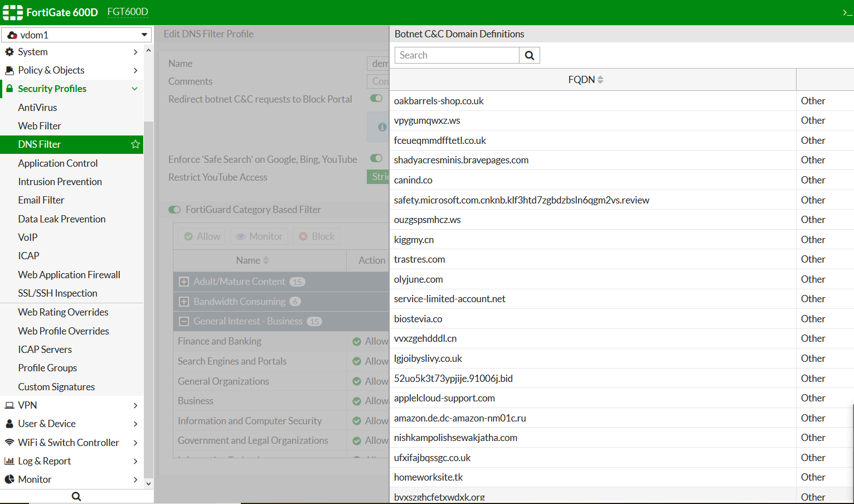Sort by FQDN column arrows
Image resolution: width=854 pixels, height=504 pixels.
[600, 80]
